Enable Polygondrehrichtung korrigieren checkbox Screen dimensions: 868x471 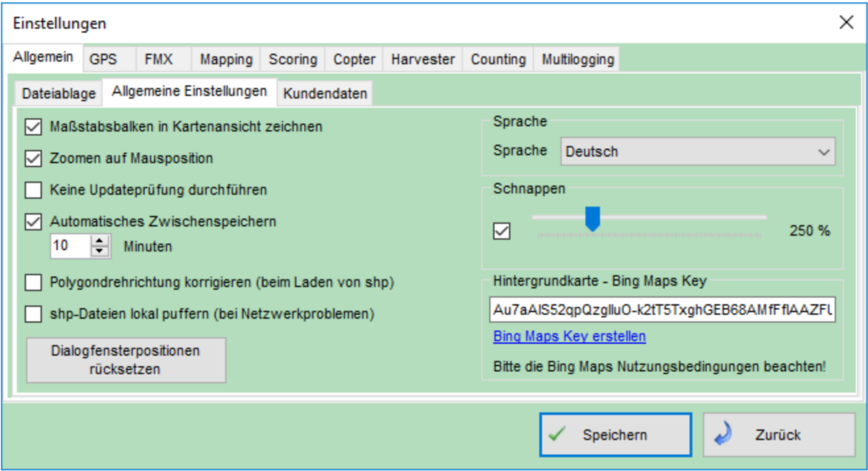34,282
